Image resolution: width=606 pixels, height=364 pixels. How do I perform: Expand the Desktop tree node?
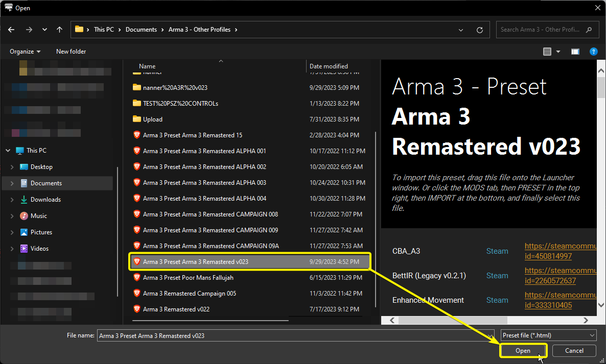point(12,167)
